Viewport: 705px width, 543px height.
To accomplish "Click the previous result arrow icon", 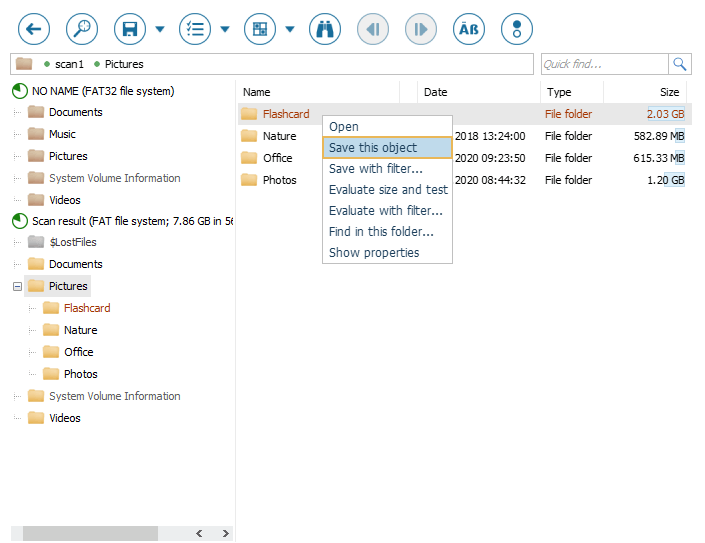I will tap(373, 29).
